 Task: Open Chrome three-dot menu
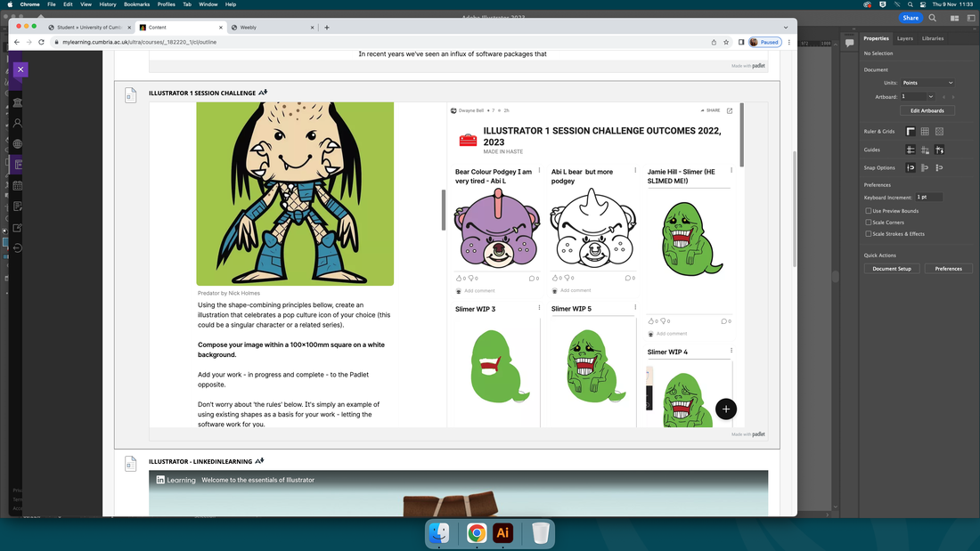(788, 43)
